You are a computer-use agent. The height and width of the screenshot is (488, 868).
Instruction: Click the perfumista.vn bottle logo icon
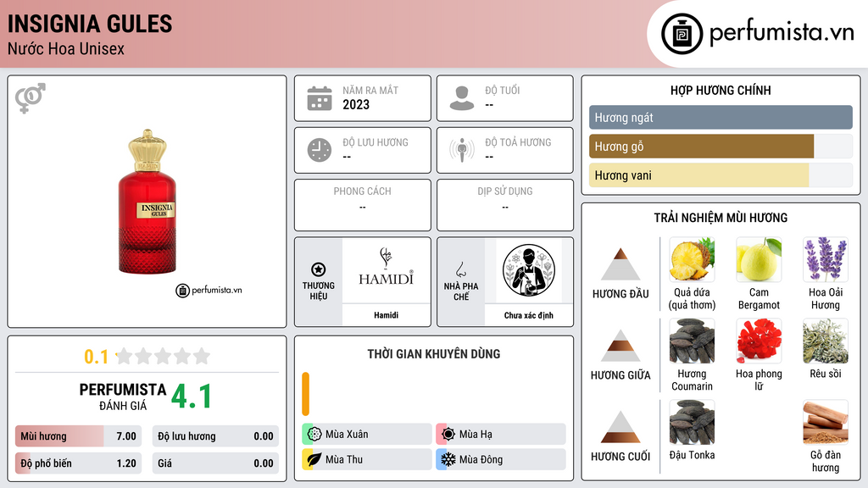[x=682, y=34]
